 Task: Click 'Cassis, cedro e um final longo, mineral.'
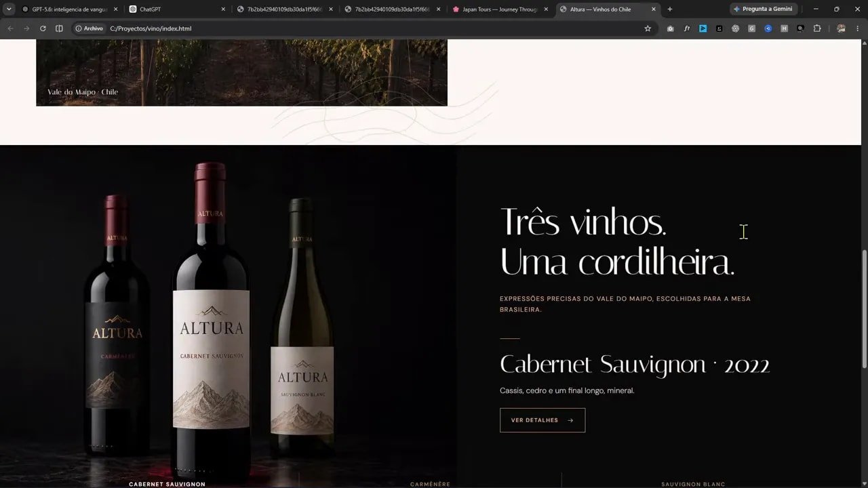[567, 390]
